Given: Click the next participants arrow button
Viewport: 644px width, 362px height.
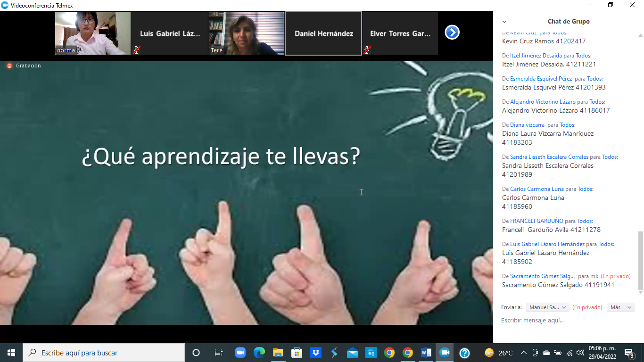Looking at the screenshot, I should pyautogui.click(x=452, y=33).
